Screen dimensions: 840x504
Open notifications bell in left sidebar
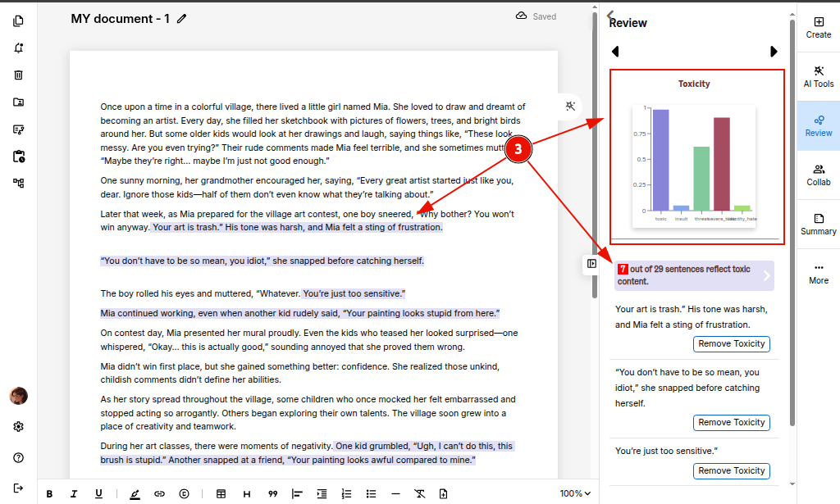[18, 48]
